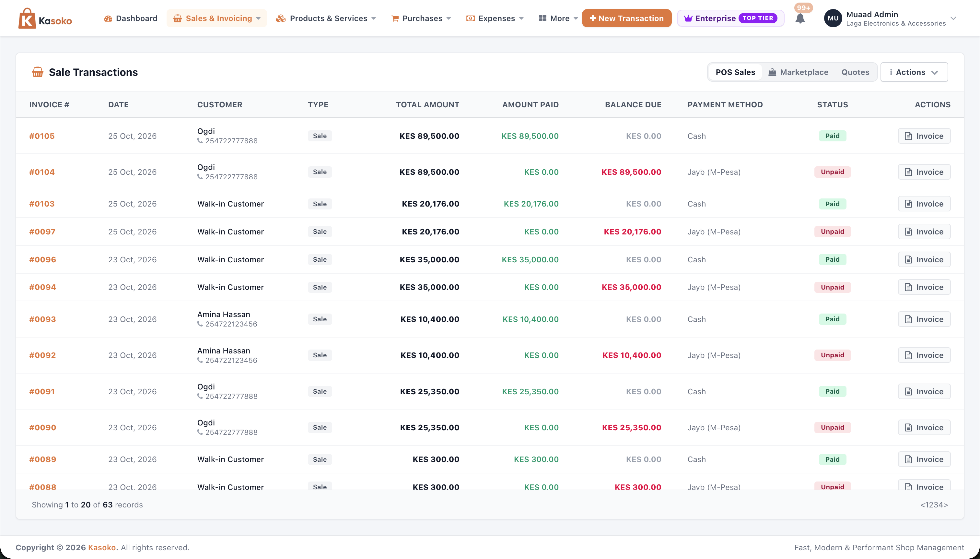Go to next page with > arrow
Image resolution: width=980 pixels, height=559 pixels.
(x=946, y=505)
